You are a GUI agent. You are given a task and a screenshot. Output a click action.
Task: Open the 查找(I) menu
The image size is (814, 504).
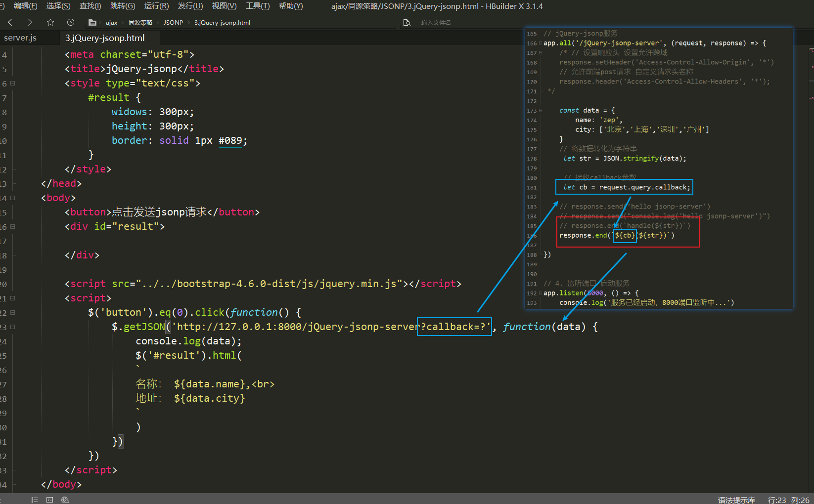(x=90, y=6)
